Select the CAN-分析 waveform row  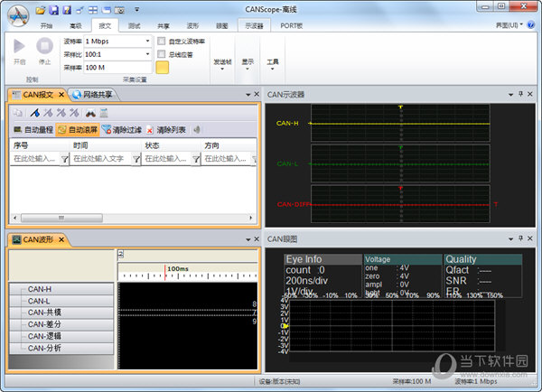point(61,348)
